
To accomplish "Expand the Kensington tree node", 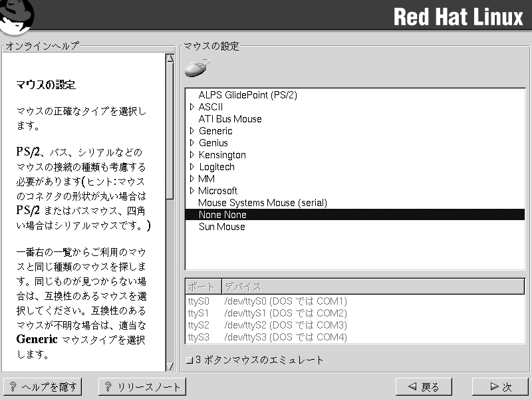I will pos(192,155).
